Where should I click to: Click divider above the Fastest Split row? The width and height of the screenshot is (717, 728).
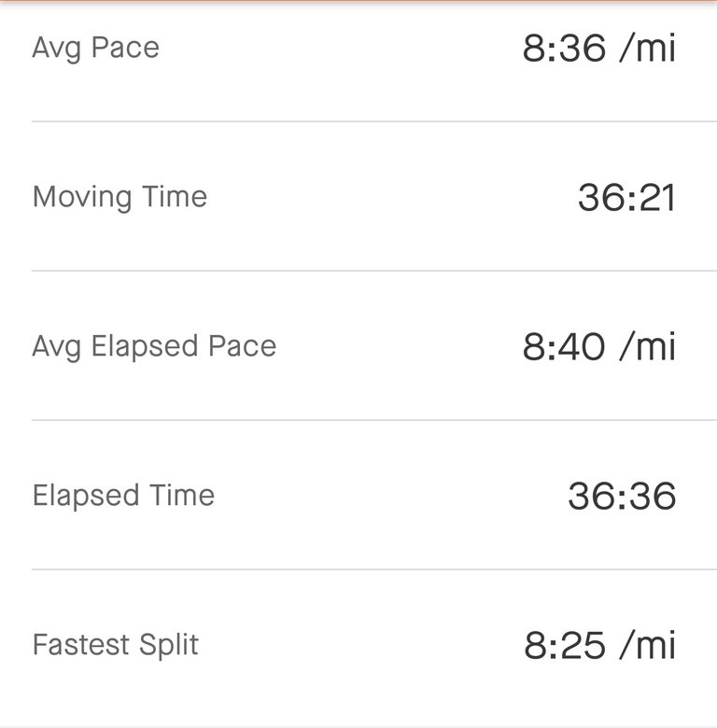pyautogui.click(x=358, y=569)
